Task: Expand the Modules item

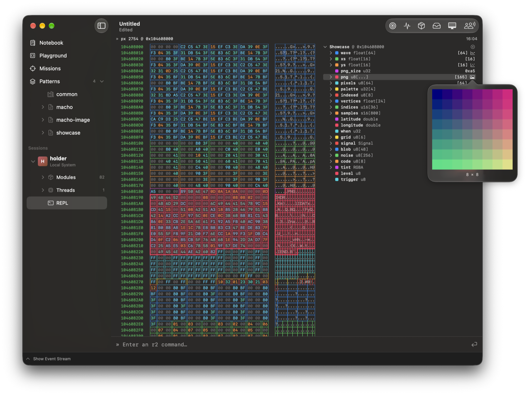Action: (x=43, y=177)
